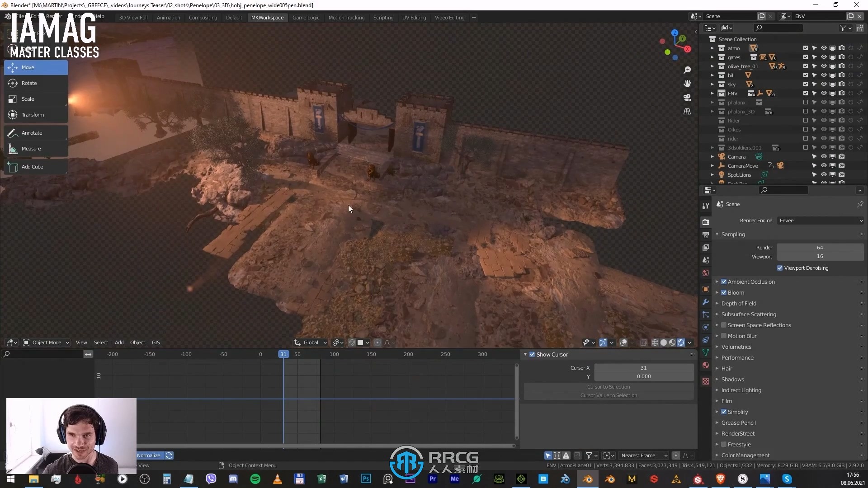Select the Move tool in toolbar
This screenshot has height=488, width=868.
(36, 66)
